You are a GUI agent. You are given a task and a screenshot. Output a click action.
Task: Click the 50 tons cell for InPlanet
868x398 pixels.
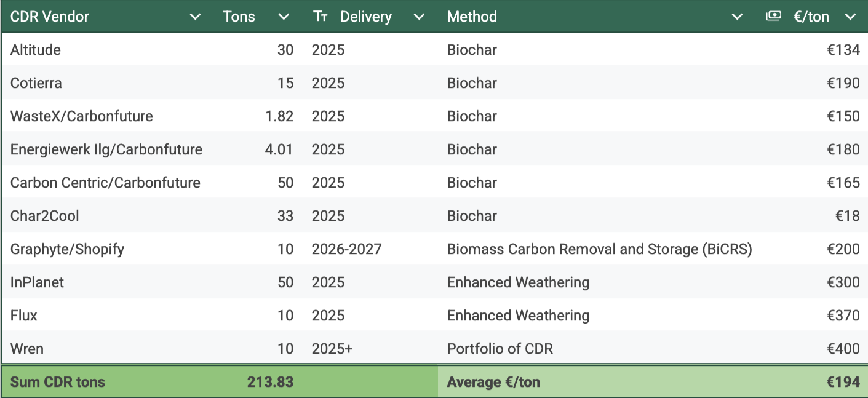pyautogui.click(x=285, y=282)
